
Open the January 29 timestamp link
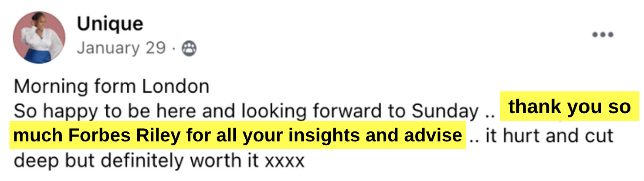pyautogui.click(x=121, y=48)
